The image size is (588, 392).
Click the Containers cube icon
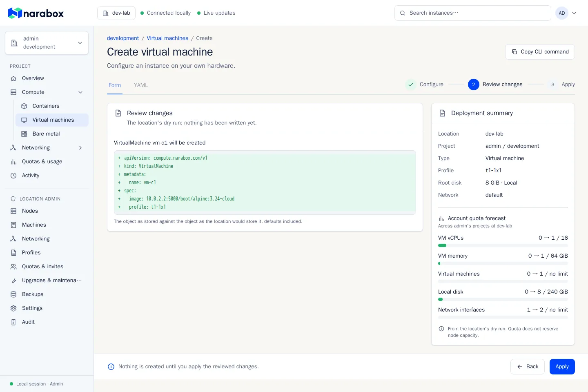tap(24, 106)
